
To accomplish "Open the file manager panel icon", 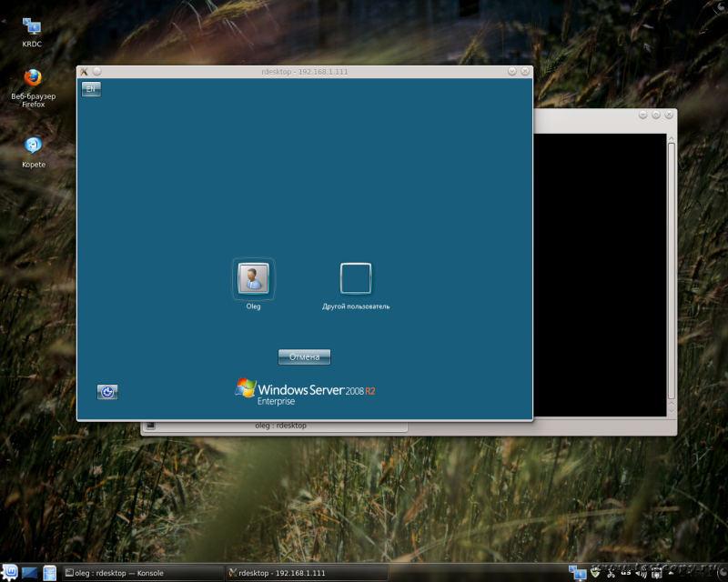I will (50, 573).
